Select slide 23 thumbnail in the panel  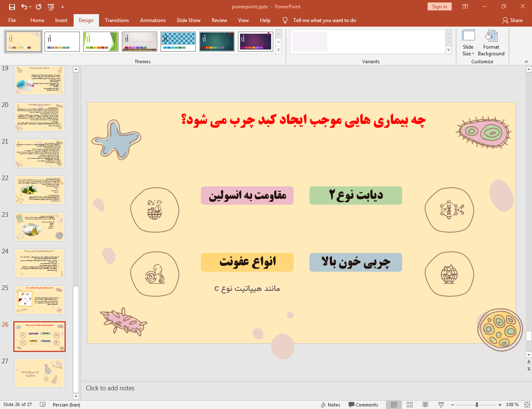point(39,226)
